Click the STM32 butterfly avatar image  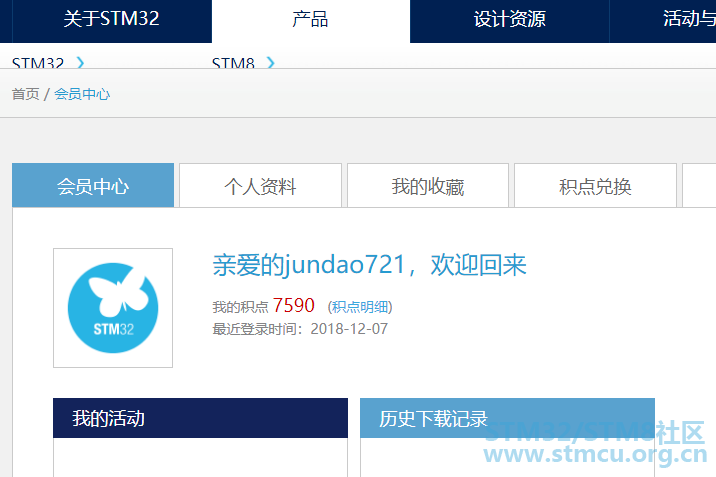click(113, 308)
